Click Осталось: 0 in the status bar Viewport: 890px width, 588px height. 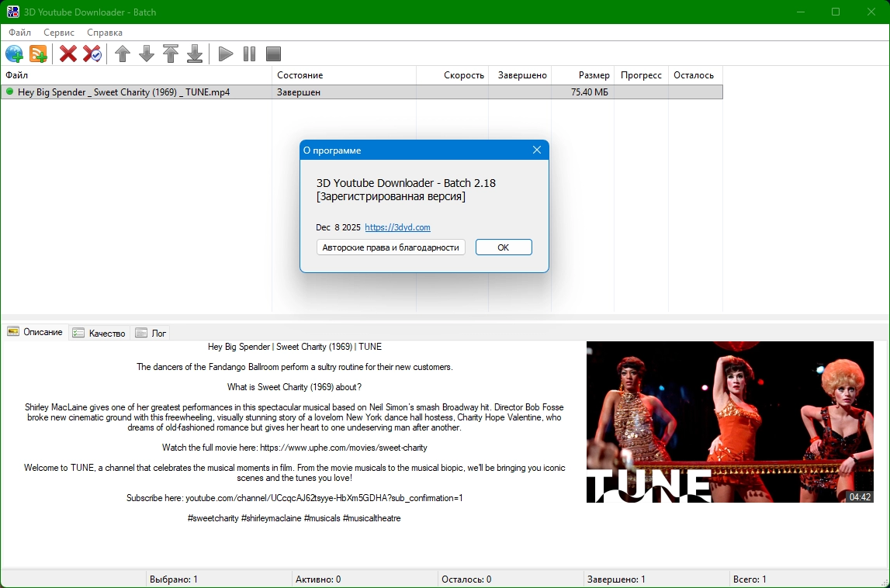pyautogui.click(x=466, y=579)
